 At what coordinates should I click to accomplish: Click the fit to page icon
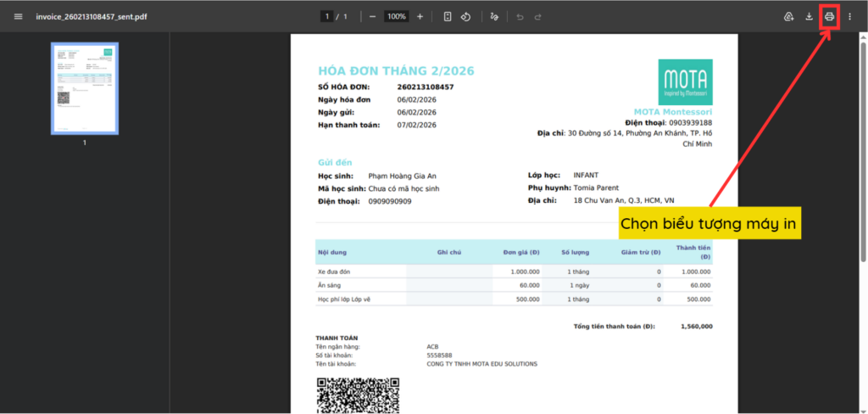pyautogui.click(x=448, y=17)
